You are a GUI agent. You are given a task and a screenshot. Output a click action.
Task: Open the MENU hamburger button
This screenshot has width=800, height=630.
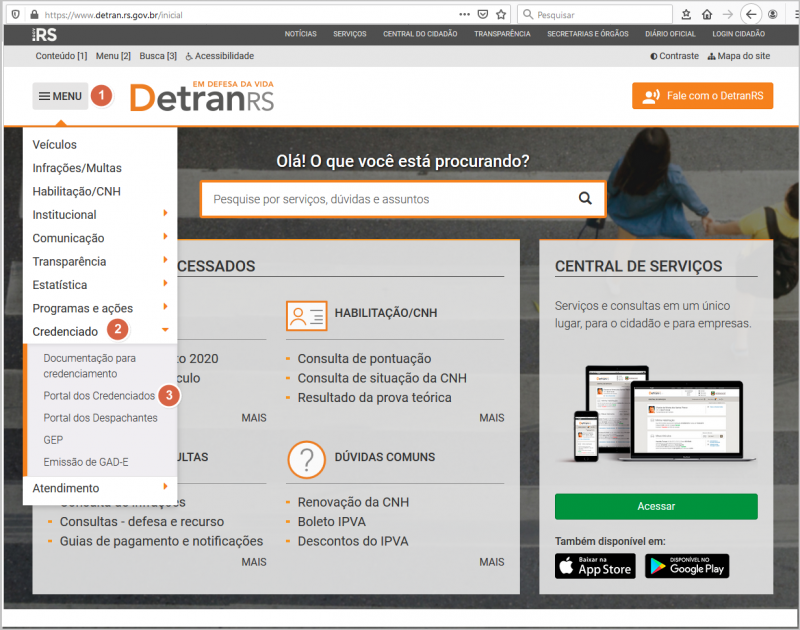pyautogui.click(x=60, y=96)
